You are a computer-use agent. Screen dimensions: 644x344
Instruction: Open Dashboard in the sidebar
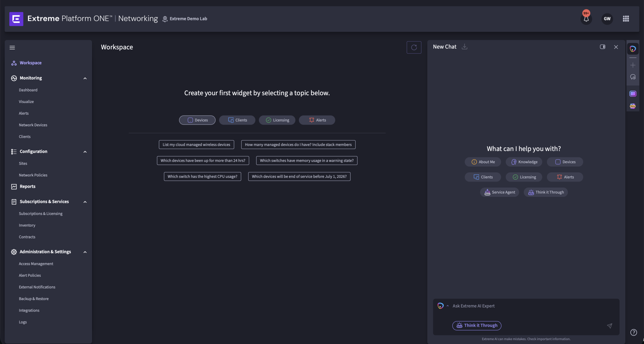tap(28, 90)
